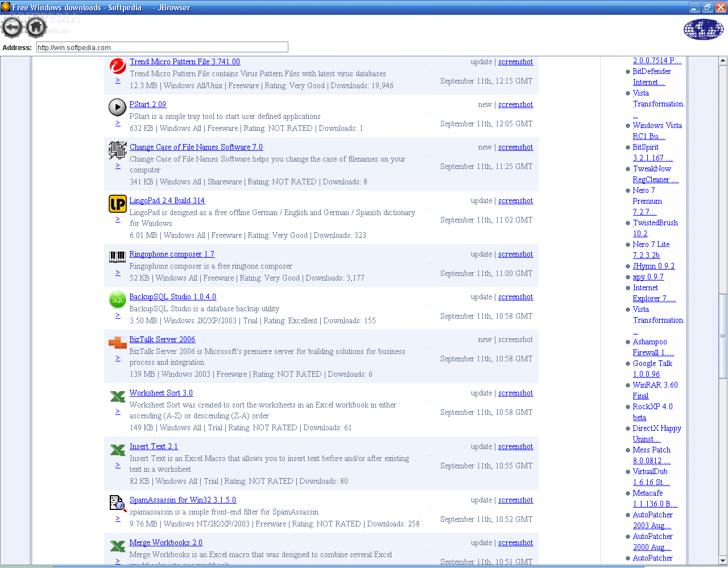Click the LingoPad LP icon
728x568 pixels.
coord(117,204)
